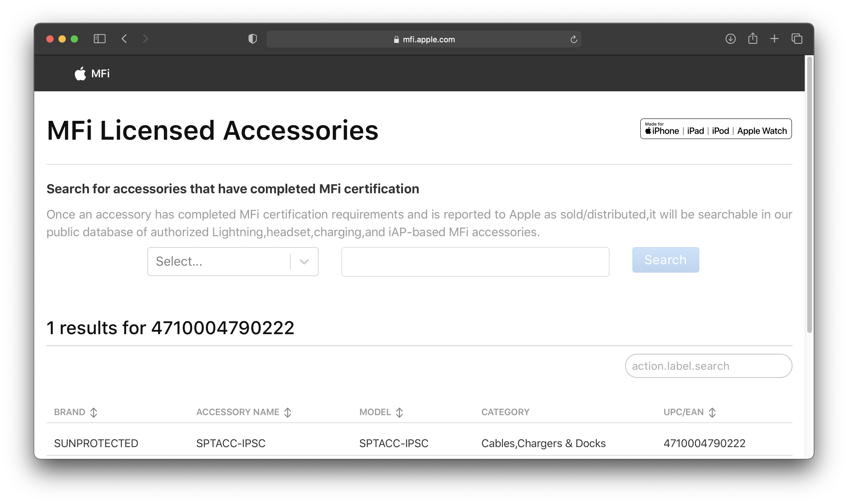Click the action.label.search filter box

708,366
